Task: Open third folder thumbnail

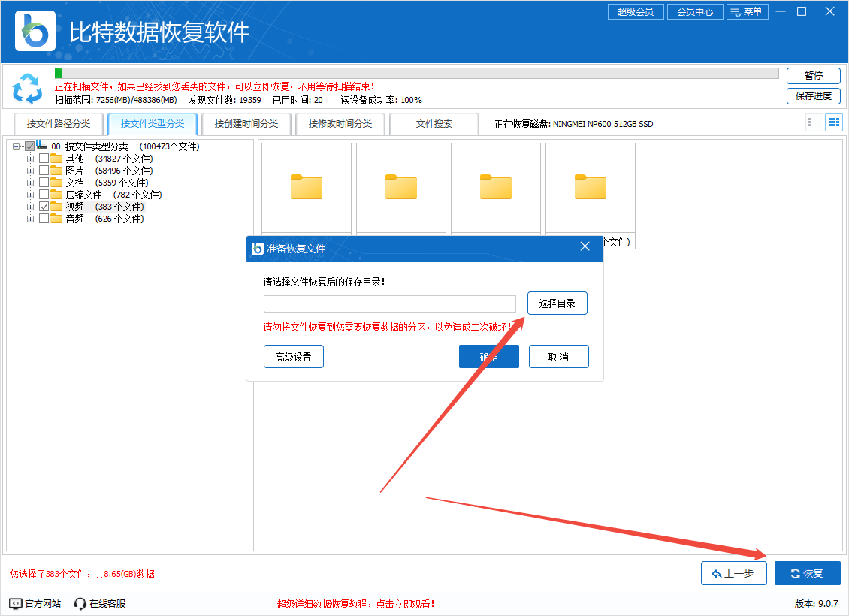Action: point(496,188)
